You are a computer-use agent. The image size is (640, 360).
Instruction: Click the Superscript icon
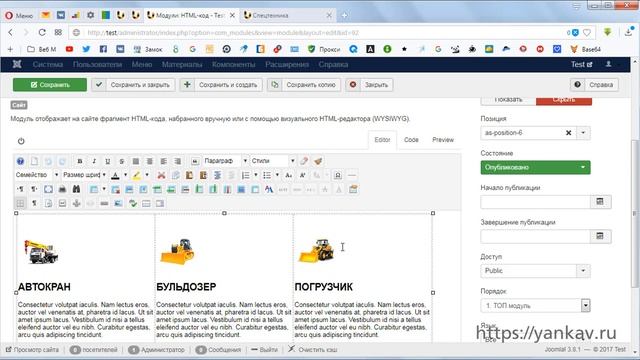302,175
